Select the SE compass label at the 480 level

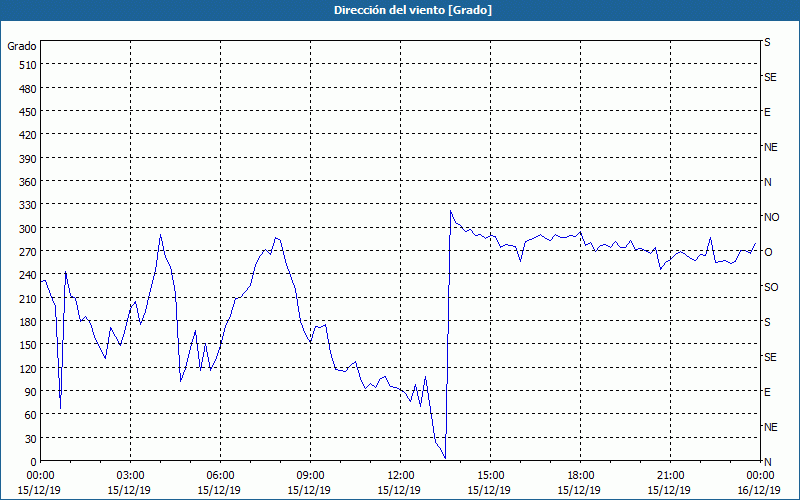point(770,77)
